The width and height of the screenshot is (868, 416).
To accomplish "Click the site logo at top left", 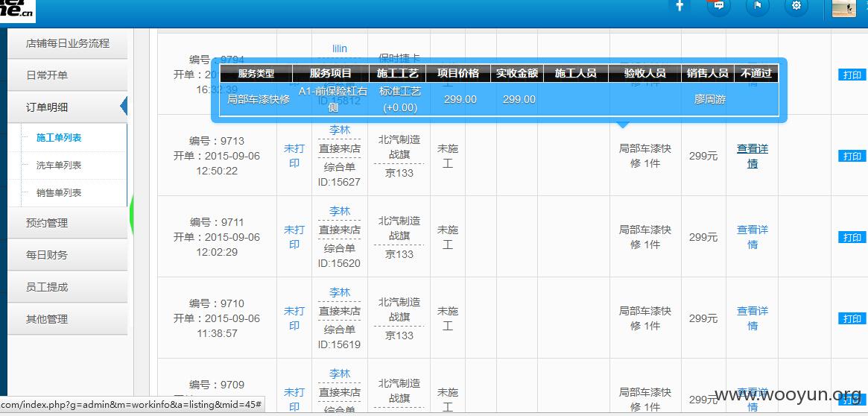I will (16, 11).
